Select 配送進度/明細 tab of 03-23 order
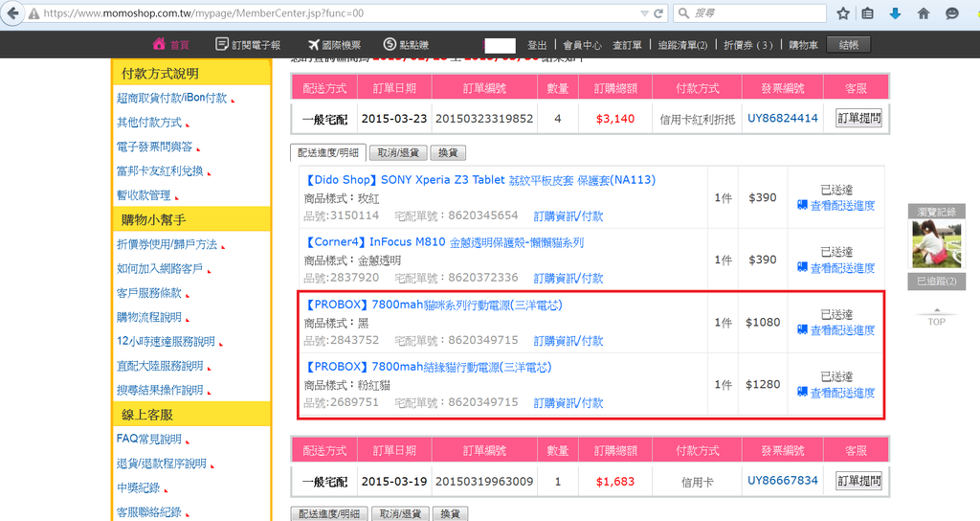The image size is (980, 521). (328, 152)
